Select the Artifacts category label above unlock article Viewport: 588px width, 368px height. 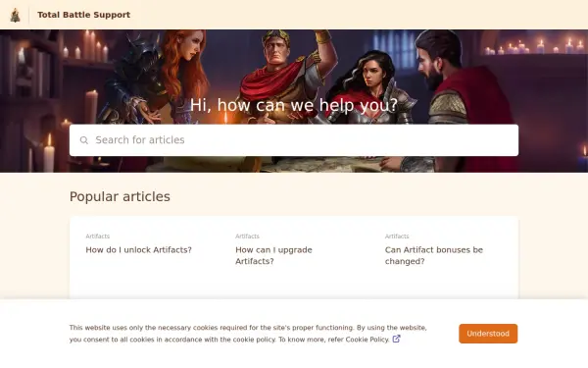(97, 237)
